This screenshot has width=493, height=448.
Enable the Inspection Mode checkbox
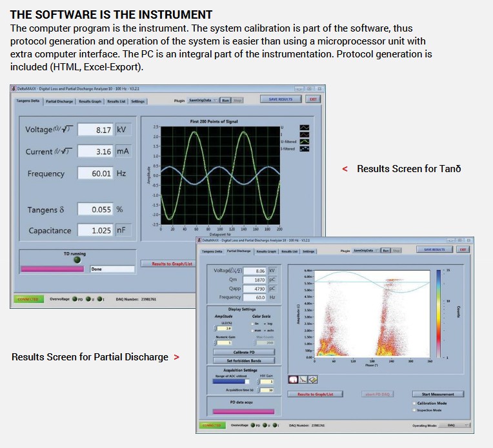[414, 410]
